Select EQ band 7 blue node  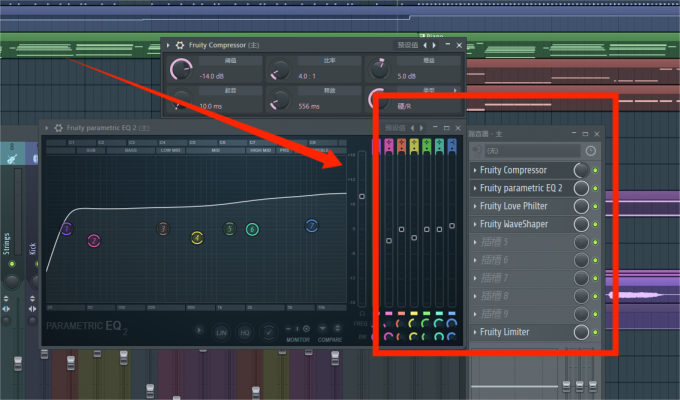[312, 226]
